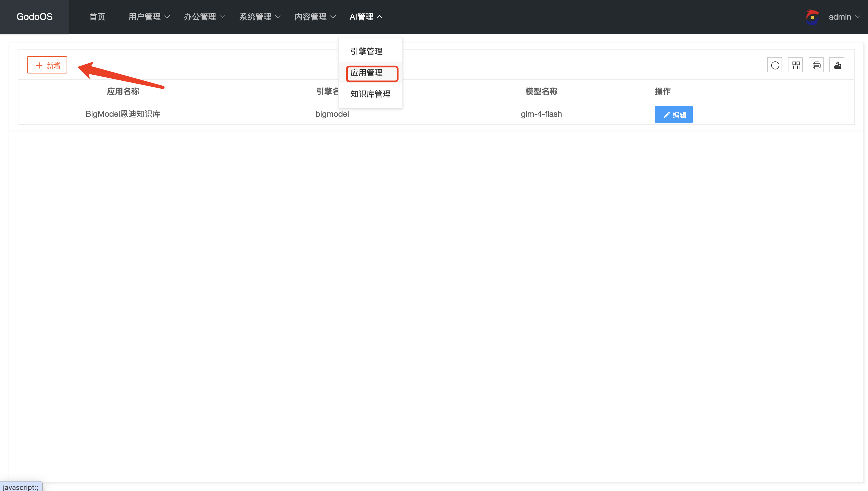
Task: Go to the 首页 home tab
Action: (97, 17)
